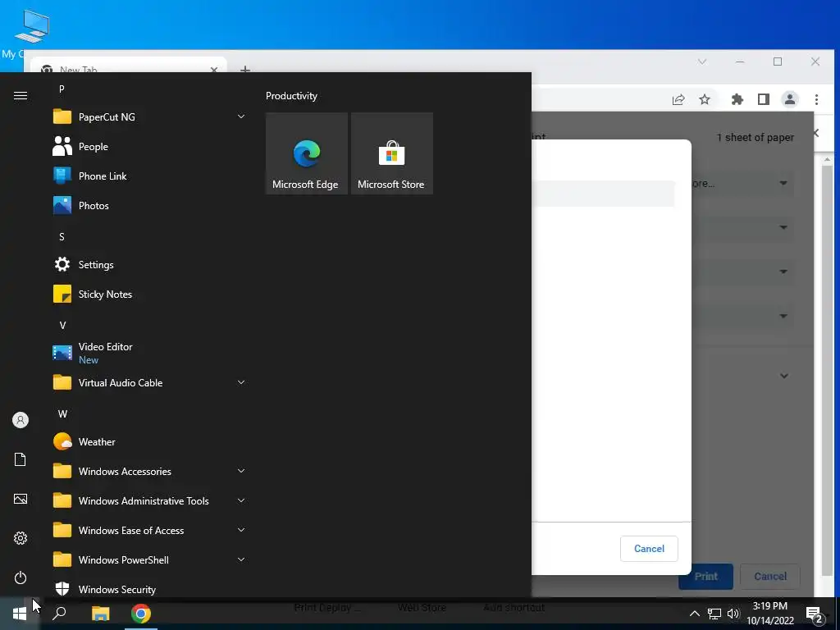Open the network status tray icon

click(x=714, y=614)
